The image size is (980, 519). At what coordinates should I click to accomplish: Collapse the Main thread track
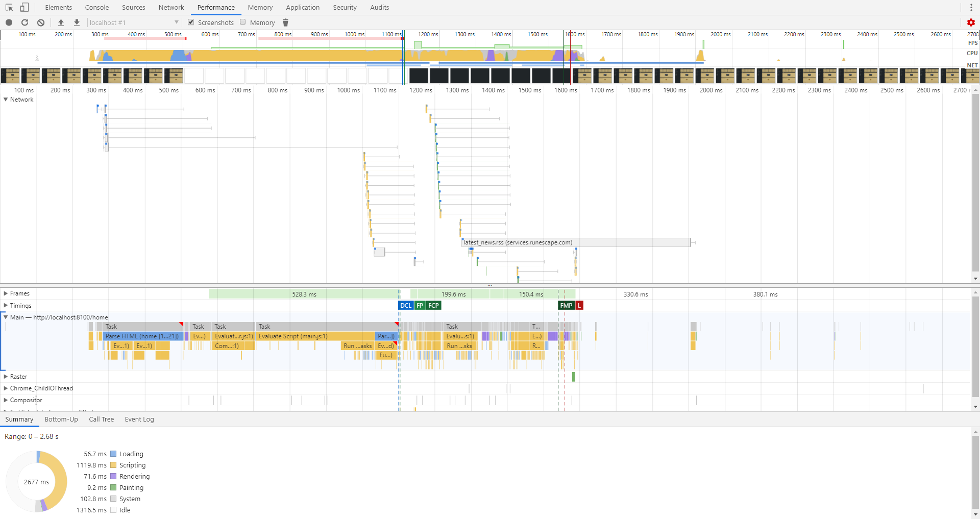pos(6,317)
